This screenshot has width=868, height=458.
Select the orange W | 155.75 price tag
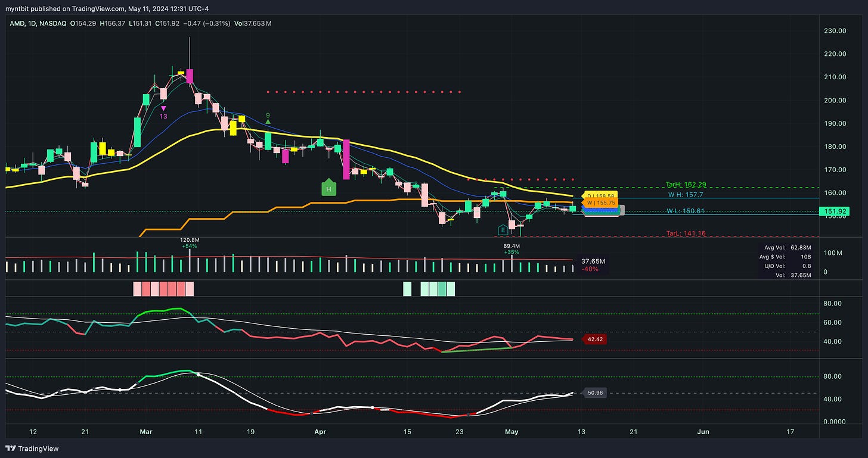pos(600,202)
